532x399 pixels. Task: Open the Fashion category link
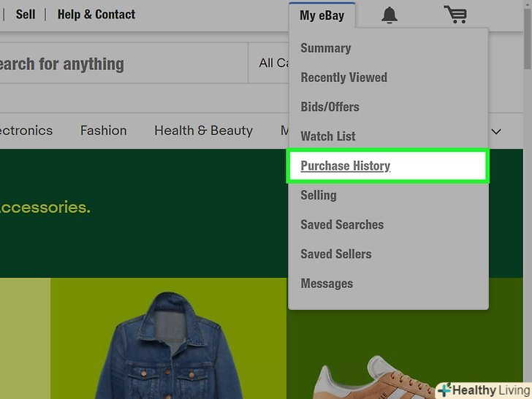(x=104, y=131)
